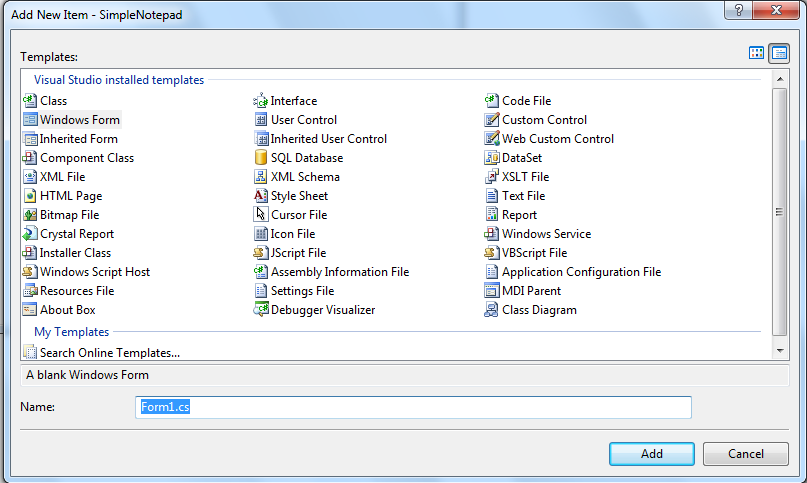Select the 'MDI Parent' label

pyautogui.click(x=531, y=291)
